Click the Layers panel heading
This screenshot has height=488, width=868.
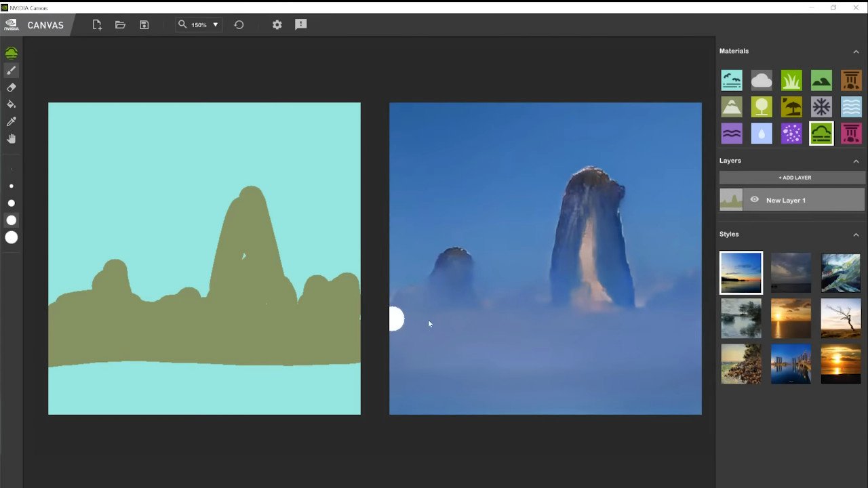tap(730, 161)
